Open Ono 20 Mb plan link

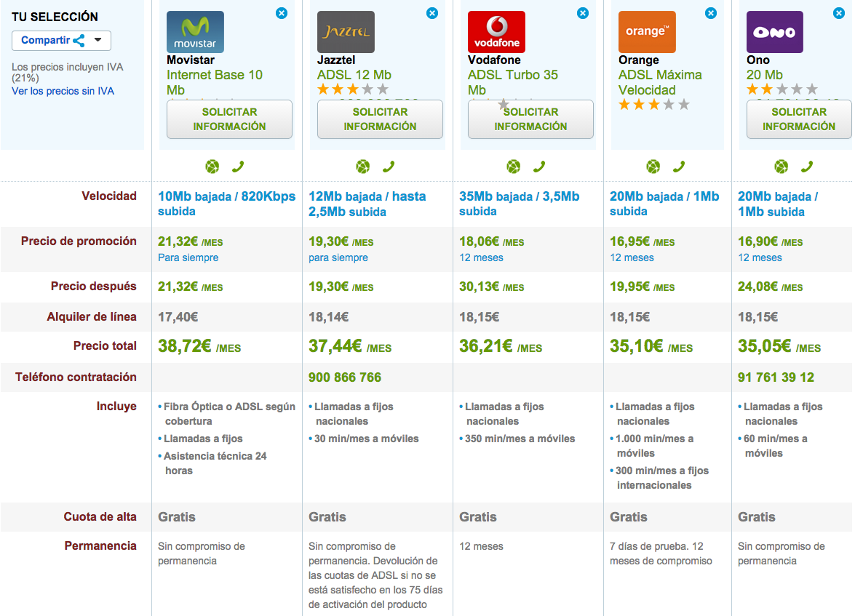pyautogui.click(x=765, y=75)
